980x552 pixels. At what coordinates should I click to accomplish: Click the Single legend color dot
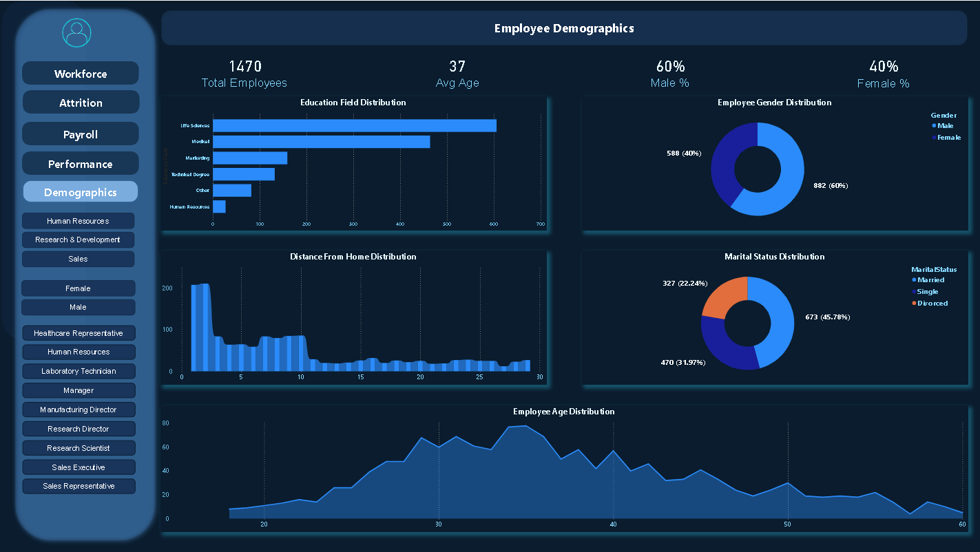[x=914, y=292]
